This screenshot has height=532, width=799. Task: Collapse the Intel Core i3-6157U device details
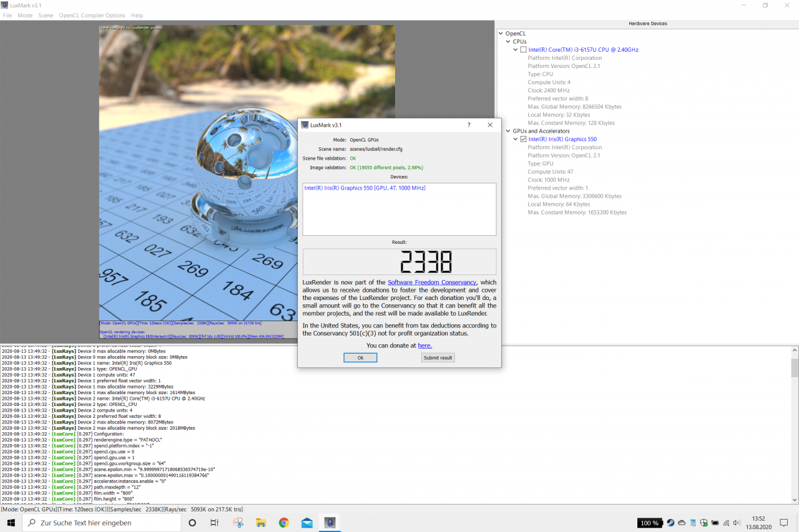(516, 50)
